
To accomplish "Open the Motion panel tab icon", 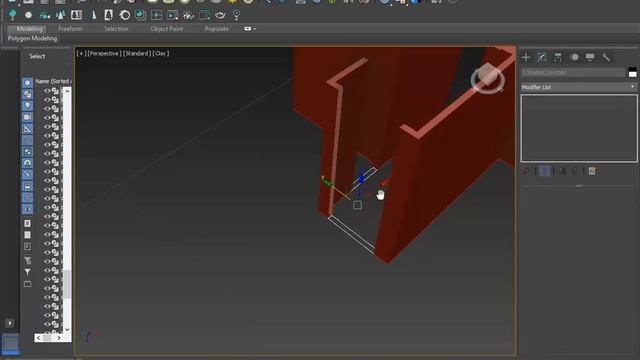I will coord(574,58).
